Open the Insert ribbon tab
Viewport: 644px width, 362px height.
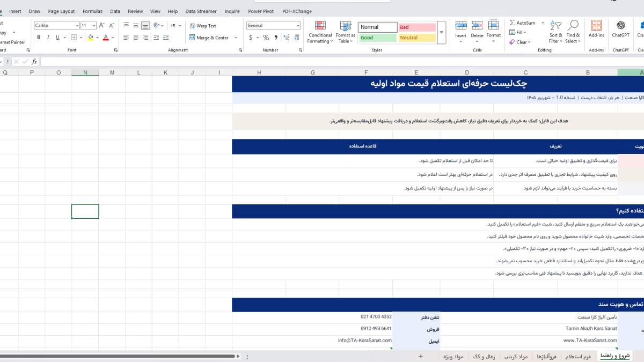tap(16, 11)
